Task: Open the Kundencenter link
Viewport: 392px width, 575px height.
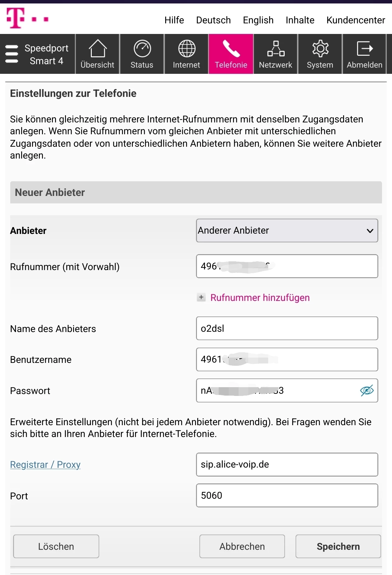Action: 356,20
